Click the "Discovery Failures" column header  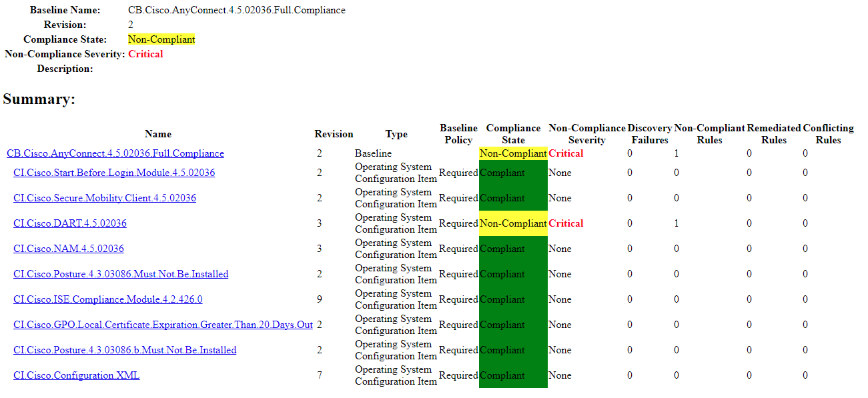tap(650, 134)
